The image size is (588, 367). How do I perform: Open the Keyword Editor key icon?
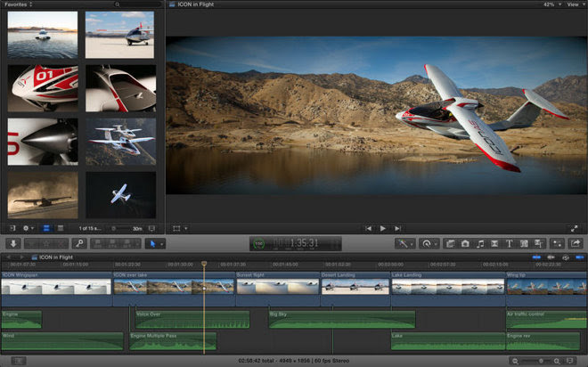79,244
